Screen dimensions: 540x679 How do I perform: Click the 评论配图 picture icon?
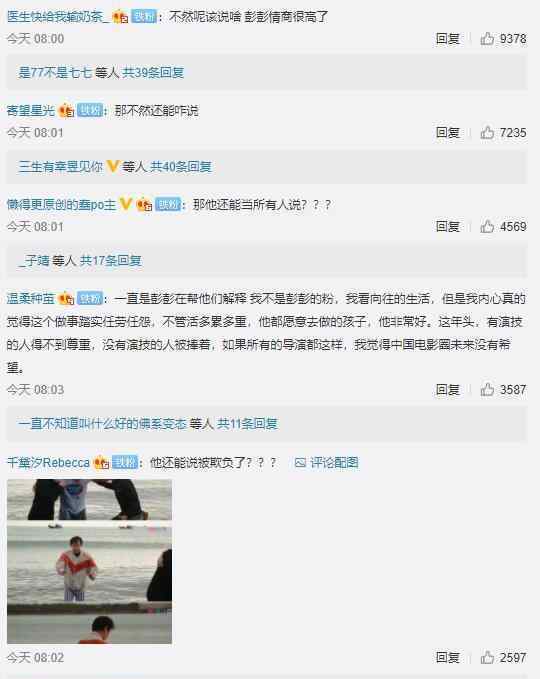click(300, 463)
